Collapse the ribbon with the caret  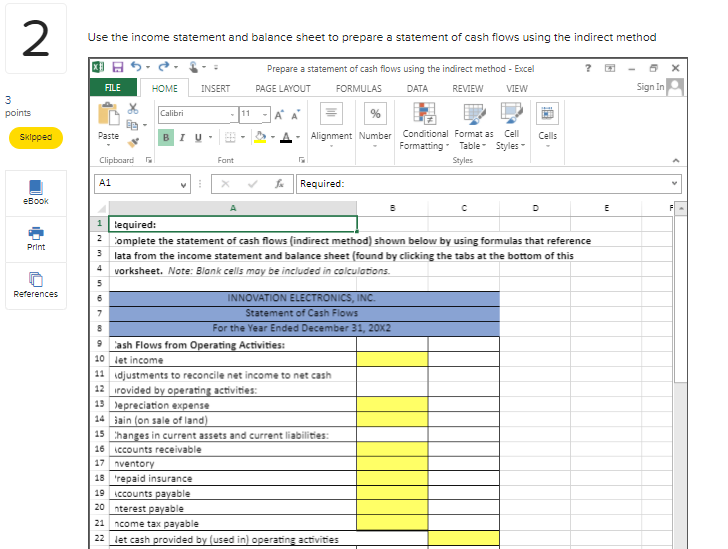(676, 160)
